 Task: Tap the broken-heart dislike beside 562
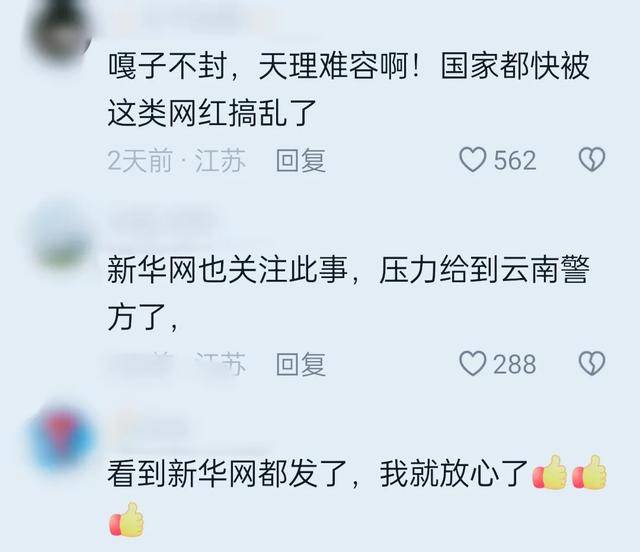(592, 160)
